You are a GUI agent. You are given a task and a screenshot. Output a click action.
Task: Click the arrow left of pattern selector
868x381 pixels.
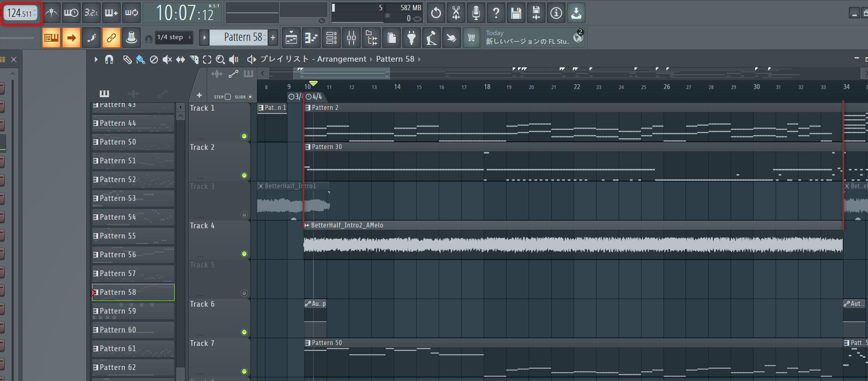coord(204,38)
